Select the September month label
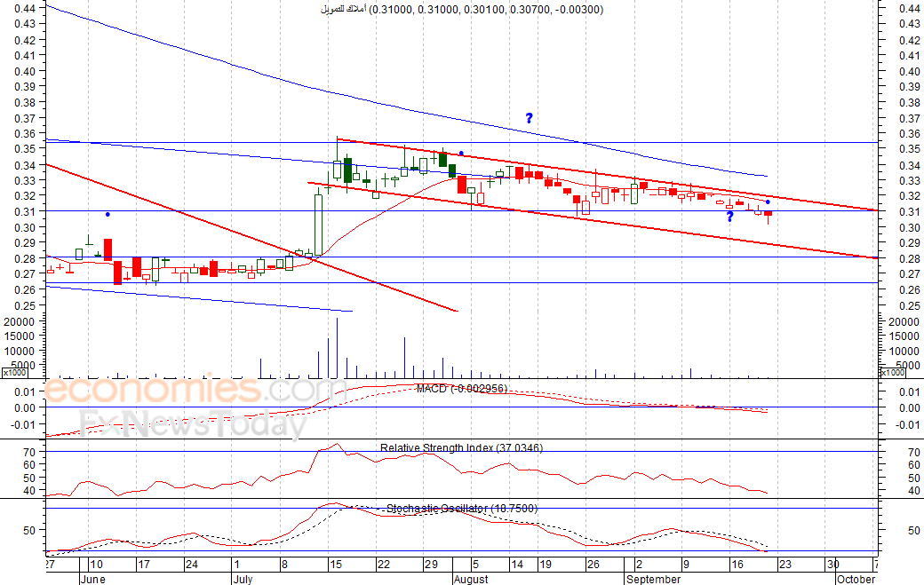 (x=654, y=579)
